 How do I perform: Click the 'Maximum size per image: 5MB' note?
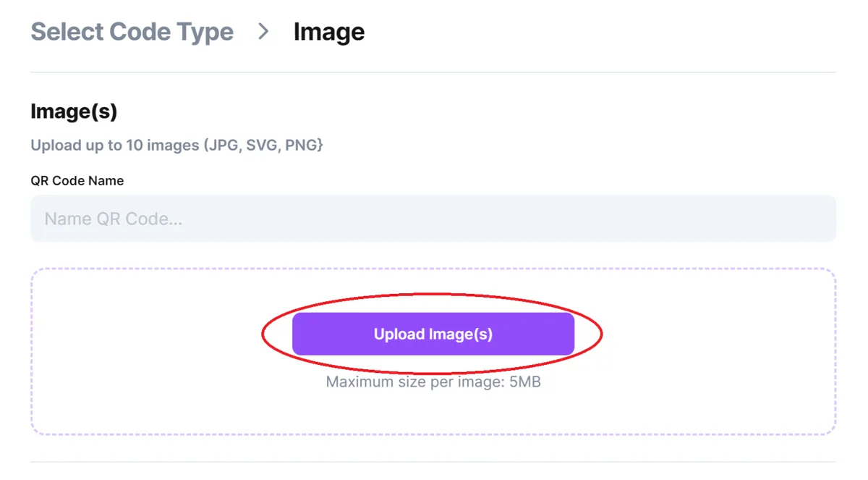(433, 382)
